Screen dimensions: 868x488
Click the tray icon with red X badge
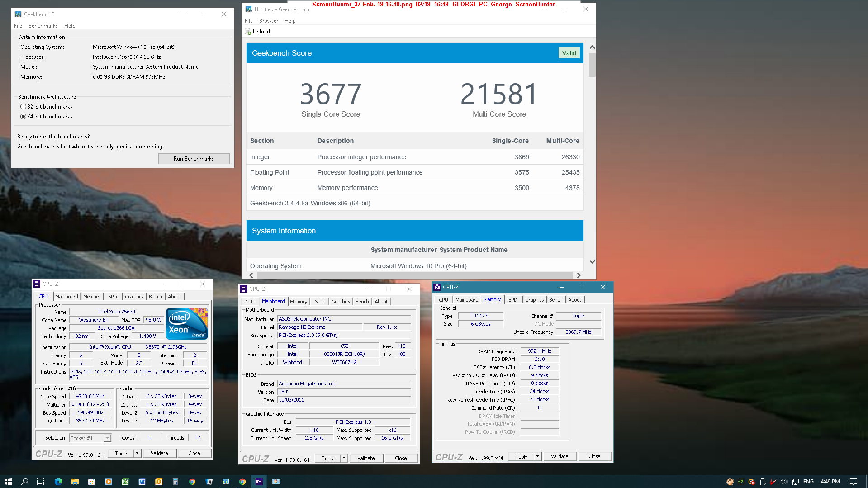tap(752, 482)
